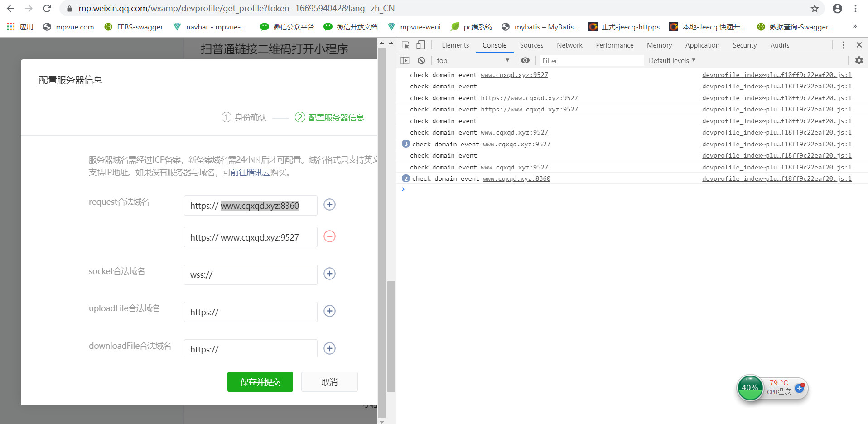Focus the uploadFile https:// domain field
This screenshot has height=424, width=868.
point(251,312)
